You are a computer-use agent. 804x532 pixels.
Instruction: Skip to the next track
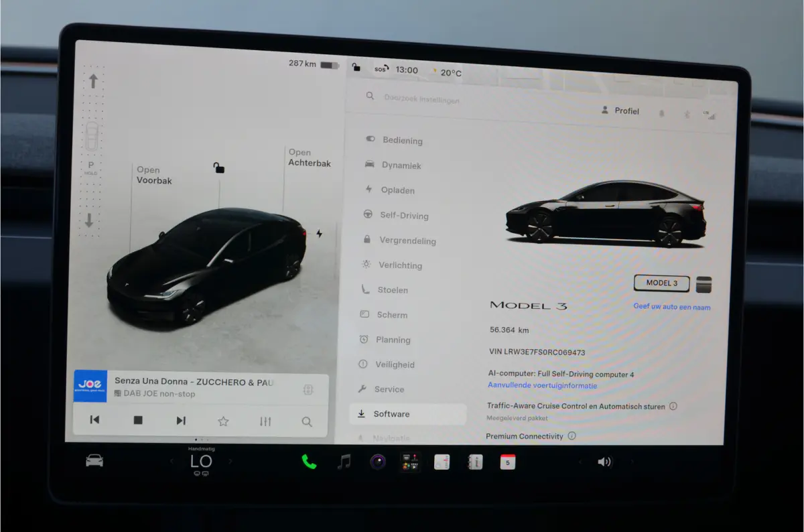pos(181,420)
